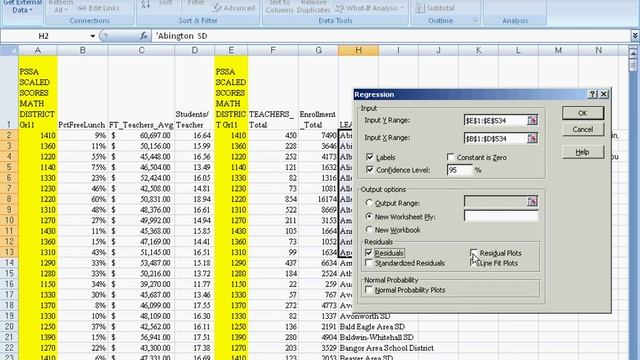Click cell showing $60,697.00
Screen dimensions: 640x360
pos(141,136)
